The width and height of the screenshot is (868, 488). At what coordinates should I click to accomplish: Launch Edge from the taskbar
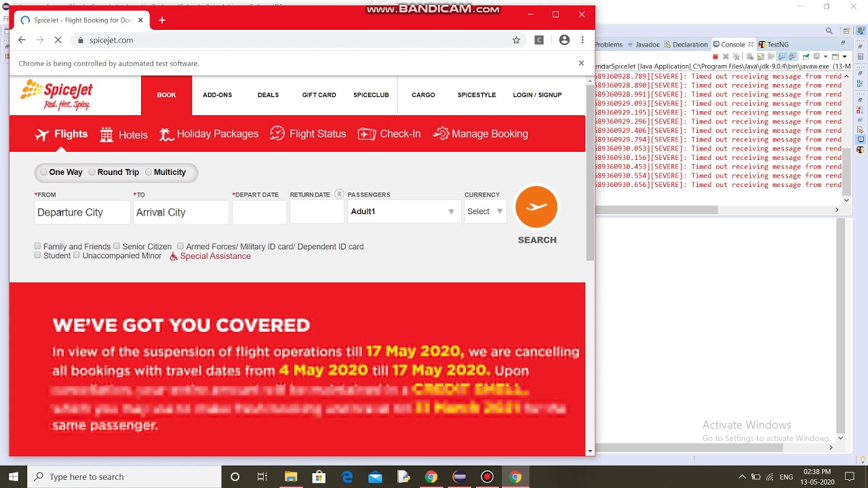tap(347, 477)
